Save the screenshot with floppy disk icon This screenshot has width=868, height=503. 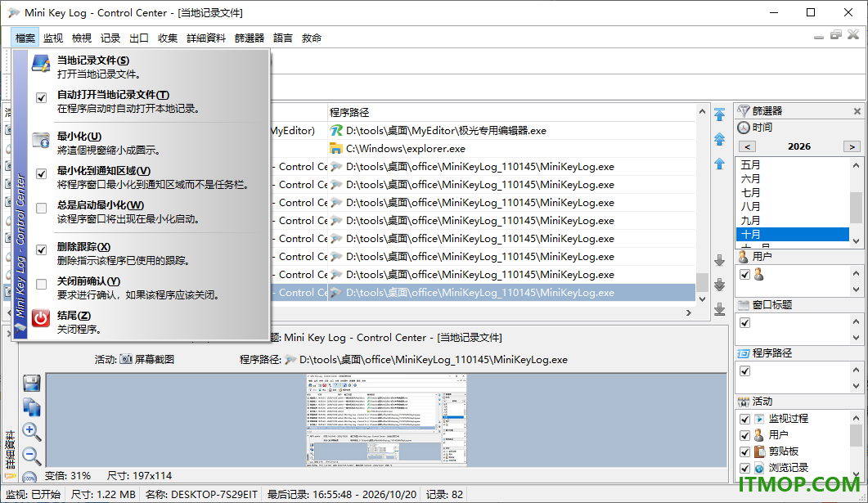point(32,384)
